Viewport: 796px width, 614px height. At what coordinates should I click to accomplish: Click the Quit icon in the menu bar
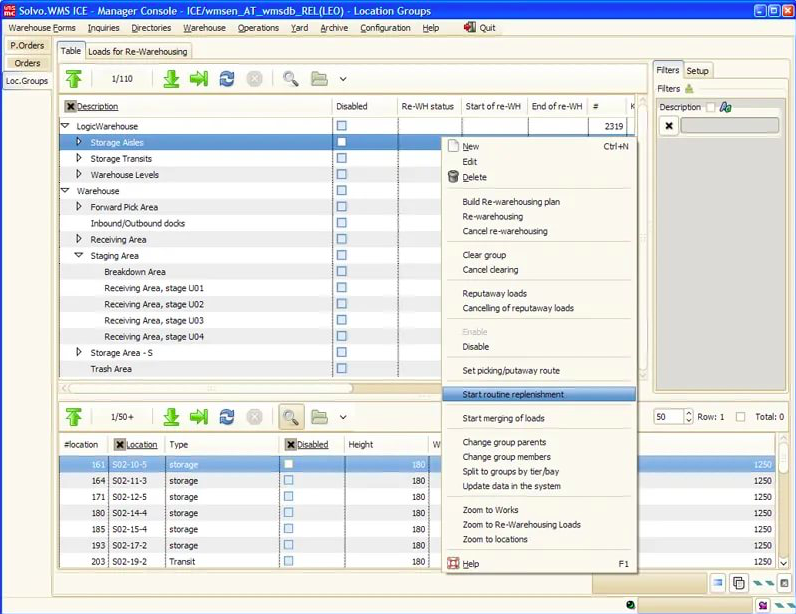coord(469,27)
